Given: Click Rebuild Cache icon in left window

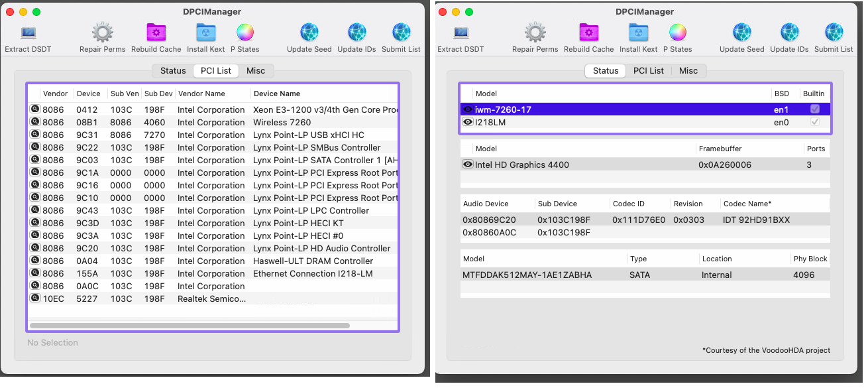Looking at the screenshot, I should pos(156,32).
